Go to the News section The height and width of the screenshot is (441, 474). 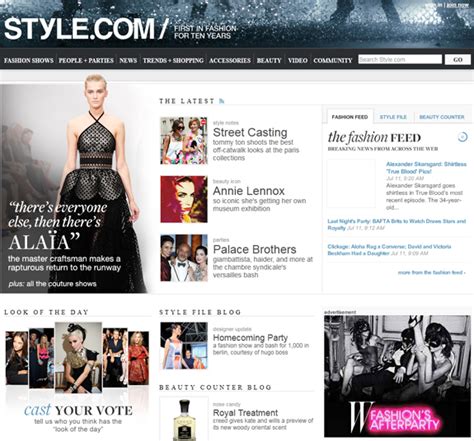128,60
